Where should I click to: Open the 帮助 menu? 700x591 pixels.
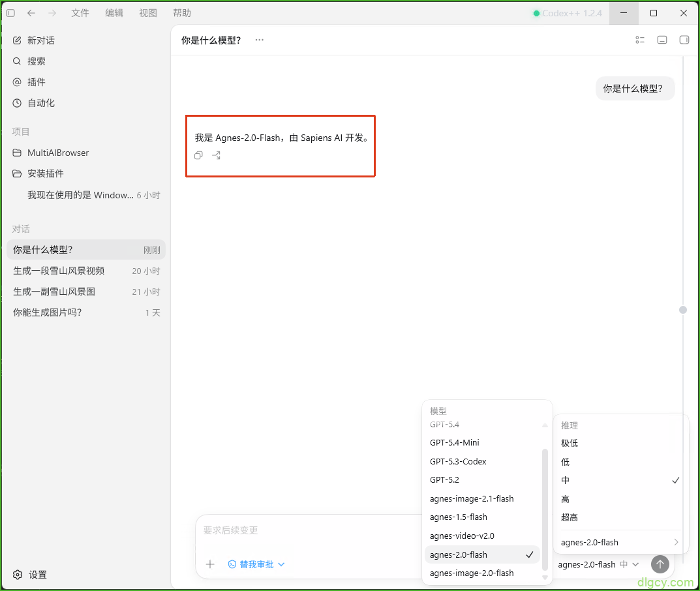tap(182, 14)
